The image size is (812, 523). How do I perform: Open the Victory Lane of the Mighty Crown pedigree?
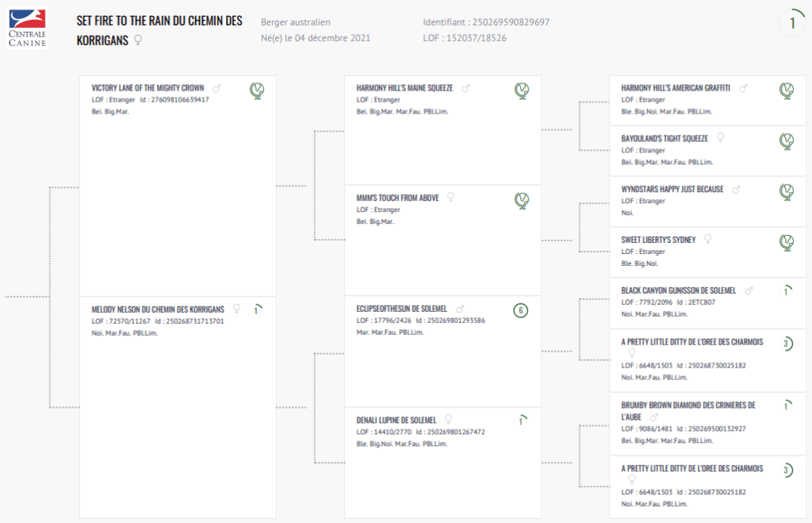pos(147,88)
